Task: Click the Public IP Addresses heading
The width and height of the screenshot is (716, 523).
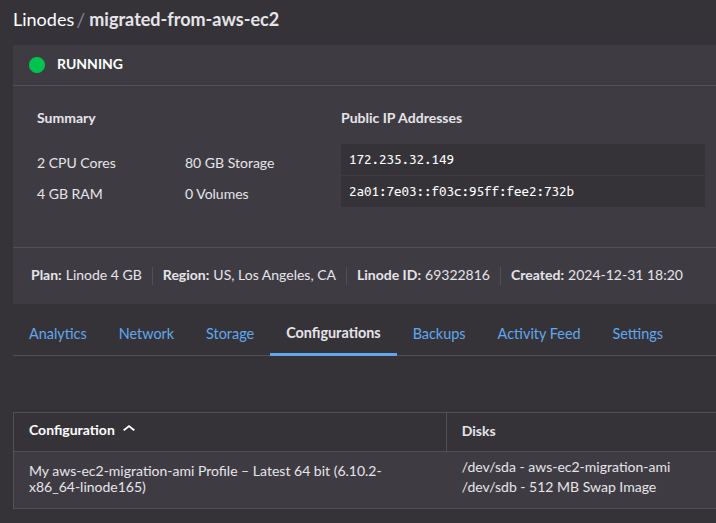Action: pyautogui.click(x=401, y=118)
